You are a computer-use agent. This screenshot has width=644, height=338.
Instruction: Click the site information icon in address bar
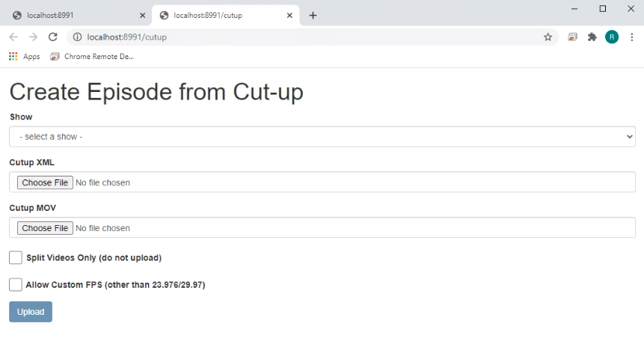coord(77,37)
